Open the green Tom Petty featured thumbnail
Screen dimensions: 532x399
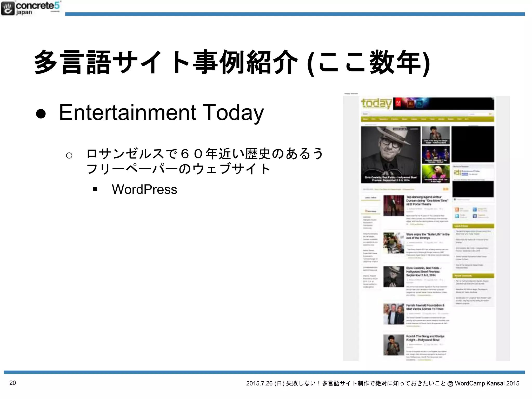pos(436,174)
